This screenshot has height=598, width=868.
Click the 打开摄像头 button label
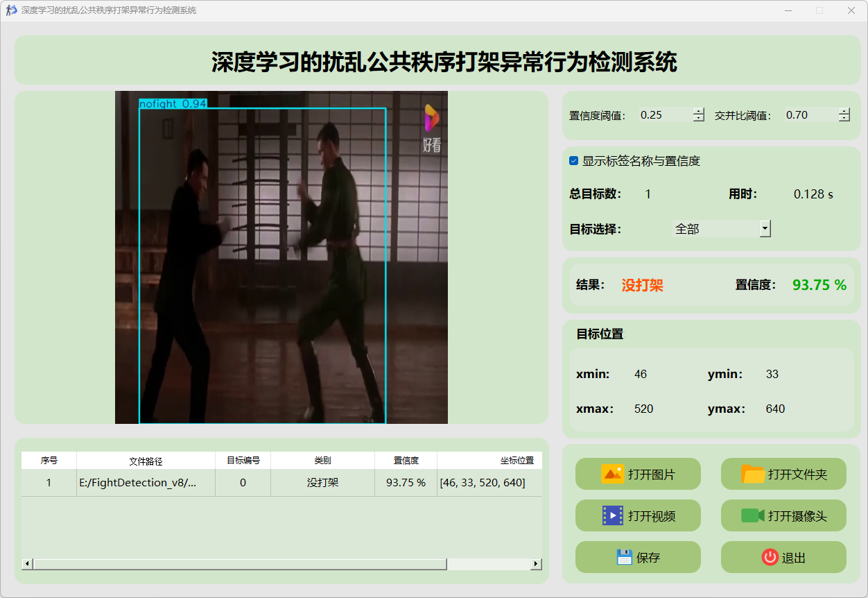[798, 516]
